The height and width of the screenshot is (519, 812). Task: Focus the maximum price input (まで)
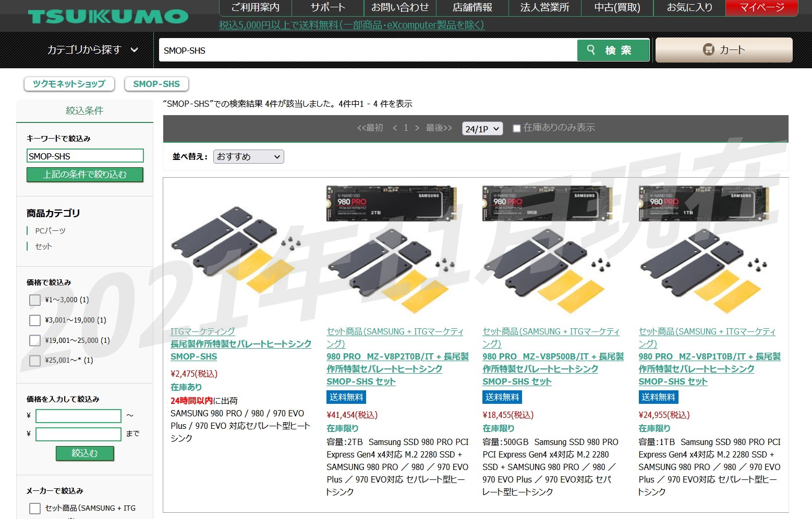pyautogui.click(x=78, y=434)
